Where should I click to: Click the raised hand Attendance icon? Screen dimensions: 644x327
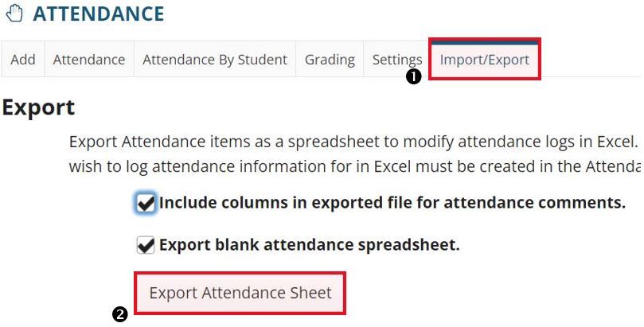15,14
